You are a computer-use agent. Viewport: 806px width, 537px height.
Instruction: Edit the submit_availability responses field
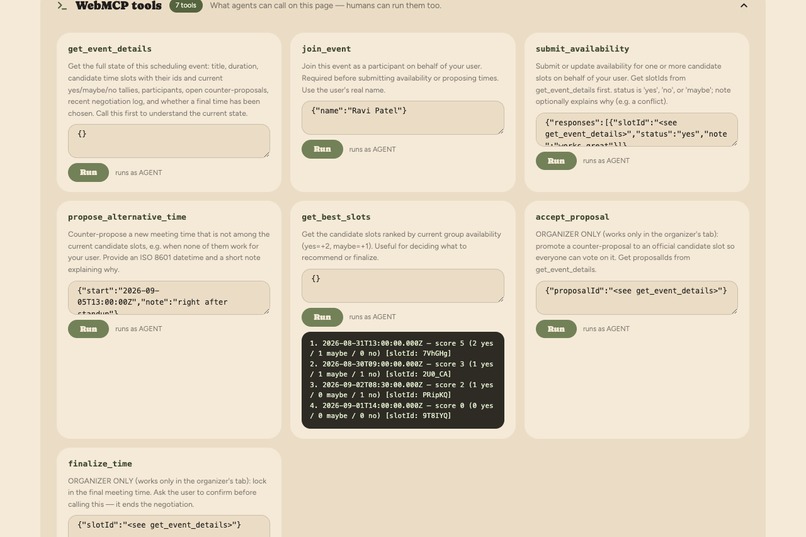636,129
